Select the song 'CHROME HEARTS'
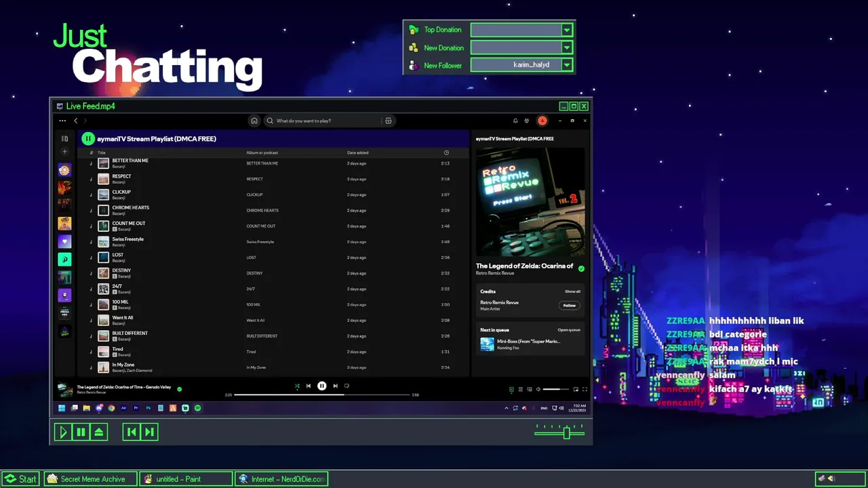The height and width of the screenshot is (488, 868). pyautogui.click(x=273, y=210)
